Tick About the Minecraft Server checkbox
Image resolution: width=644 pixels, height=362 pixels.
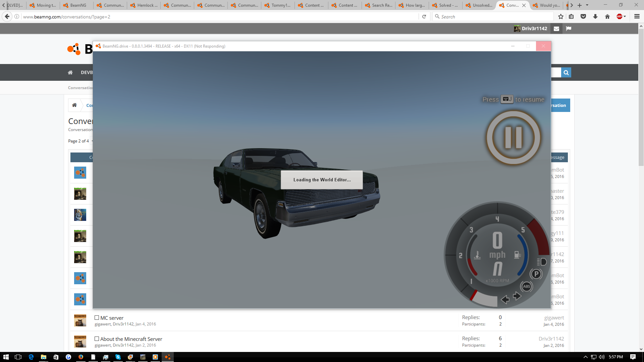(97, 339)
